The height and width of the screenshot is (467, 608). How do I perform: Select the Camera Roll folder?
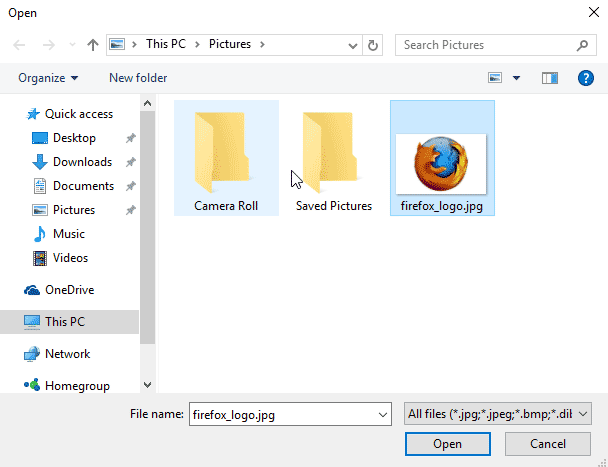pos(226,158)
